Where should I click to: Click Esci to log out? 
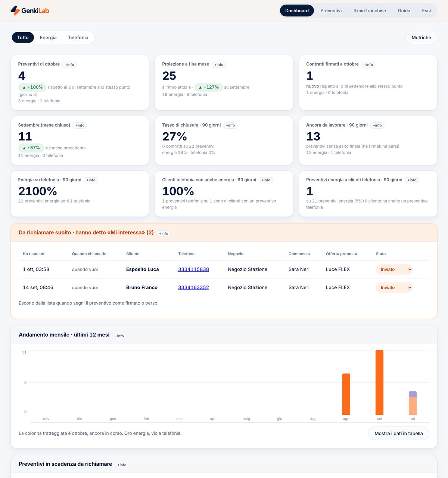coord(426,10)
